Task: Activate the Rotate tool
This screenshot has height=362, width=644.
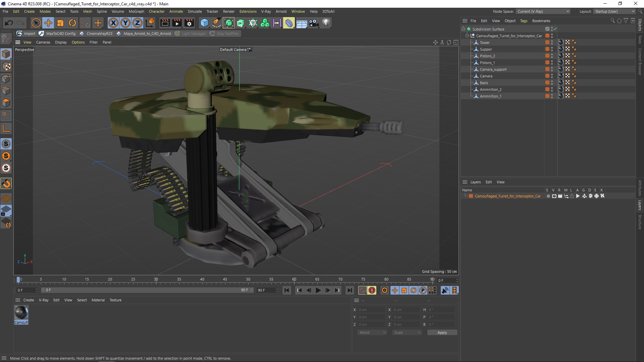Action: [72, 23]
